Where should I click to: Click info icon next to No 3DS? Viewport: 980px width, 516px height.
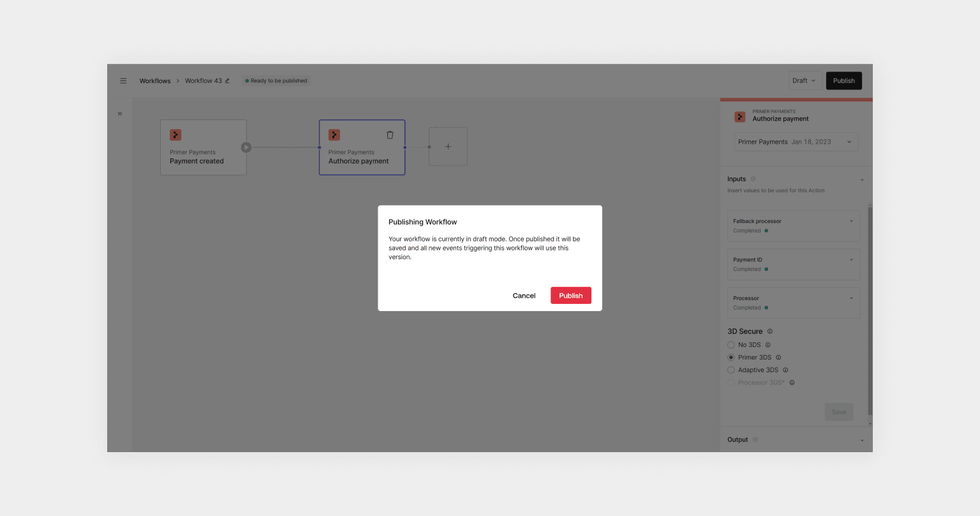click(x=768, y=345)
